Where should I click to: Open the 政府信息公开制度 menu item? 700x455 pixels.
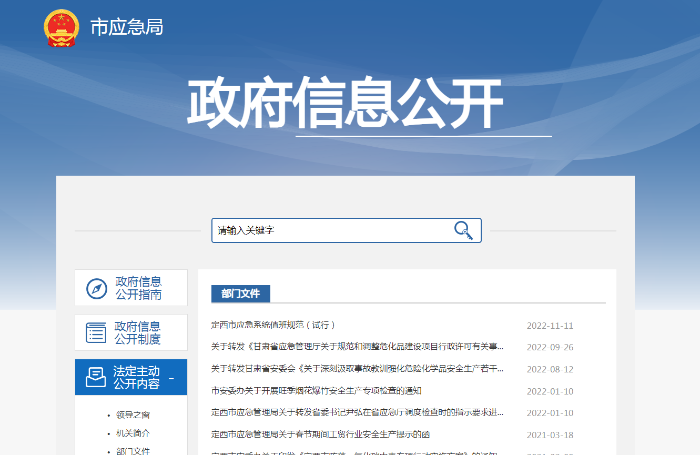(x=137, y=332)
